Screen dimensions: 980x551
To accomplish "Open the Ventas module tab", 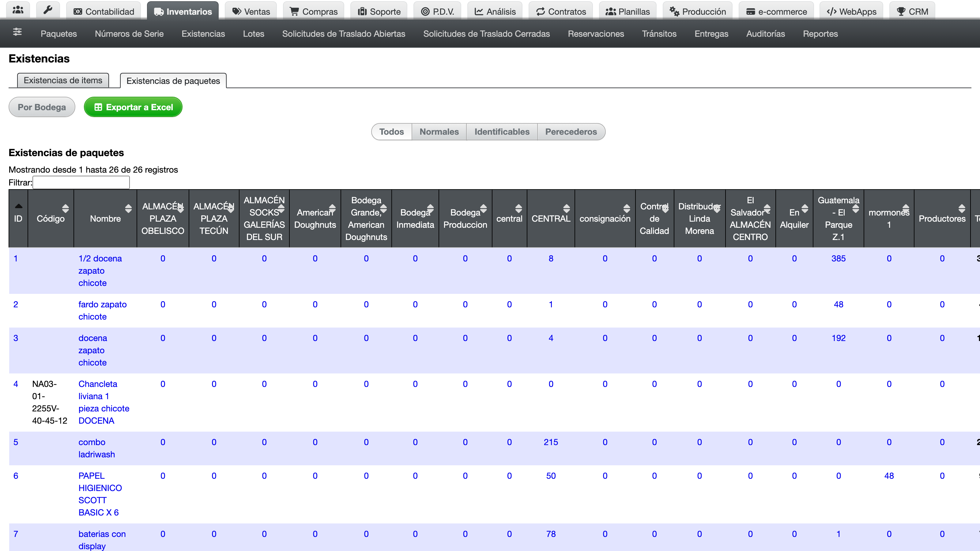I will tap(251, 11).
